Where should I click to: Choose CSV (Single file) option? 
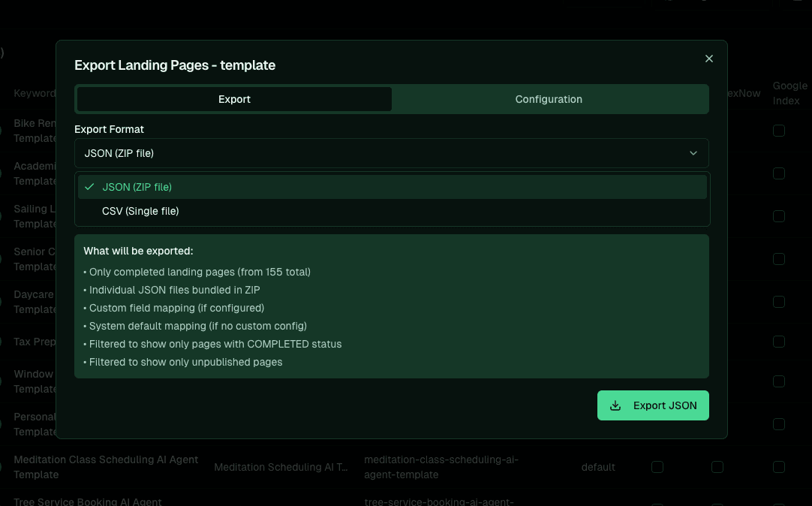click(x=392, y=211)
